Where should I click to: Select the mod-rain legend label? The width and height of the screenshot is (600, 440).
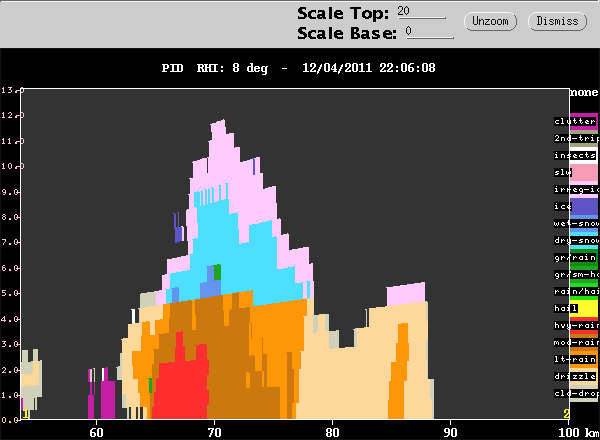(576, 342)
